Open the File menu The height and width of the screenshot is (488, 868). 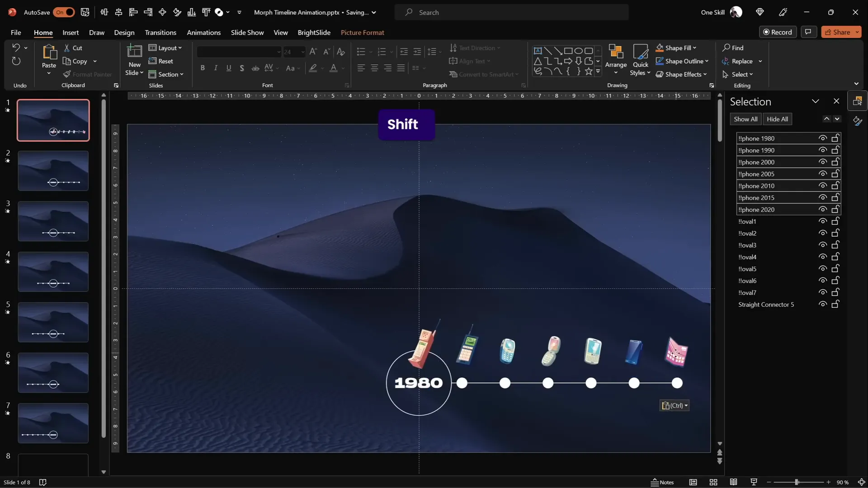(x=16, y=32)
